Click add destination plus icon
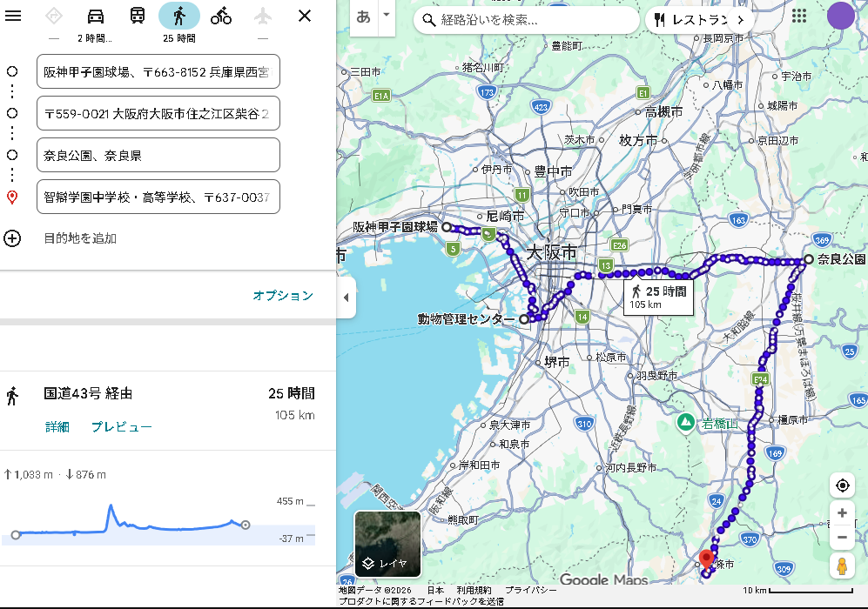Image resolution: width=868 pixels, height=609 pixels. coord(12,238)
